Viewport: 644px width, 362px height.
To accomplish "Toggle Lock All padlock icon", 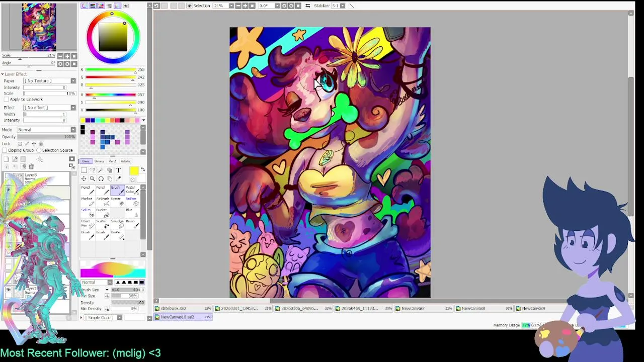I will coord(41,144).
